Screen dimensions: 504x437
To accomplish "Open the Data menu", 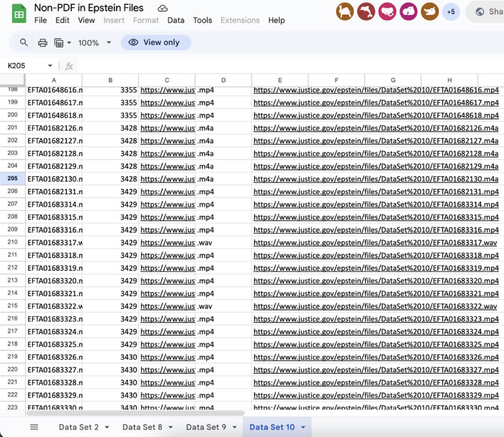I will [175, 20].
